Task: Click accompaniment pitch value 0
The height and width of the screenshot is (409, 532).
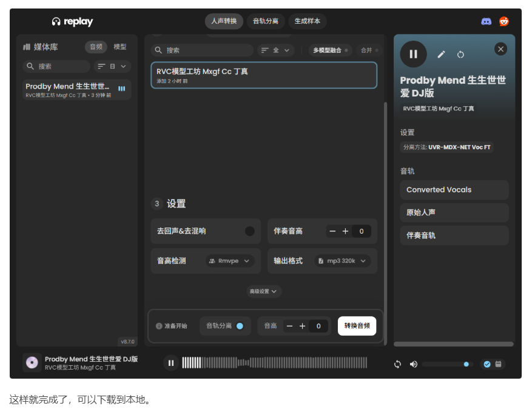Action: 362,231
